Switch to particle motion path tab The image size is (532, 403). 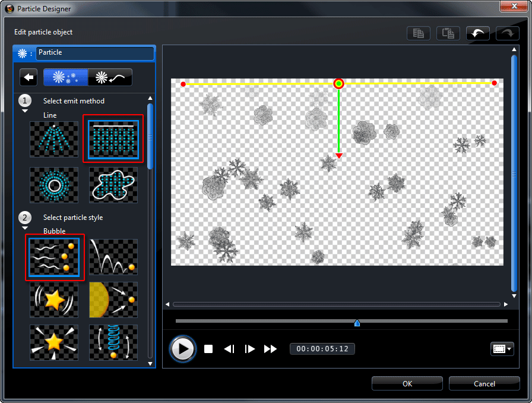pos(110,77)
